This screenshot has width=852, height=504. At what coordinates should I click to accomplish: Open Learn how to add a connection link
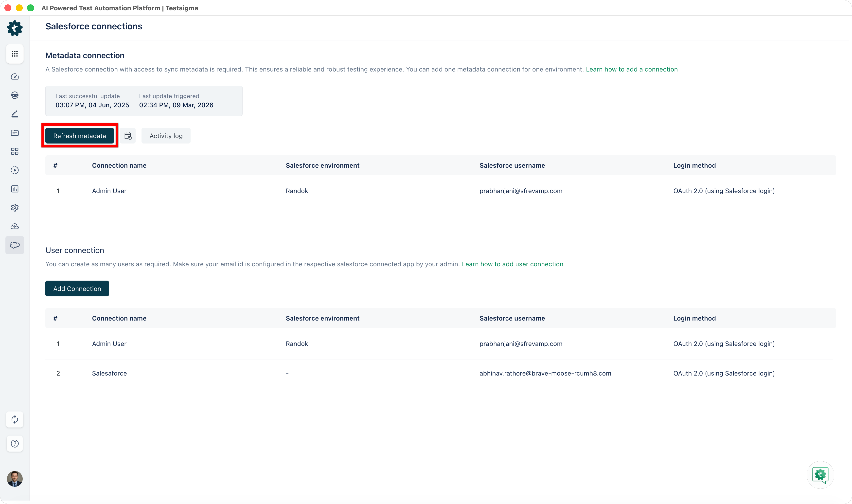[631, 69]
